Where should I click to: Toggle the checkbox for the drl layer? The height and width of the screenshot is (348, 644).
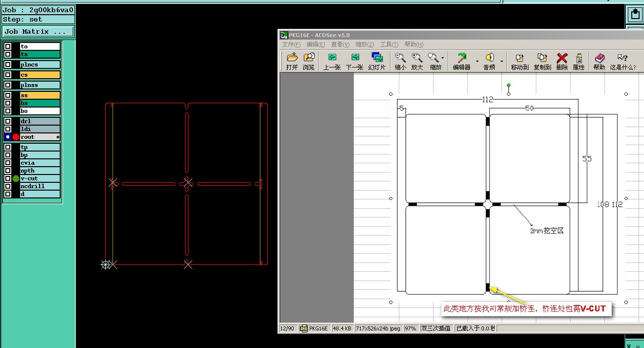(x=8, y=121)
